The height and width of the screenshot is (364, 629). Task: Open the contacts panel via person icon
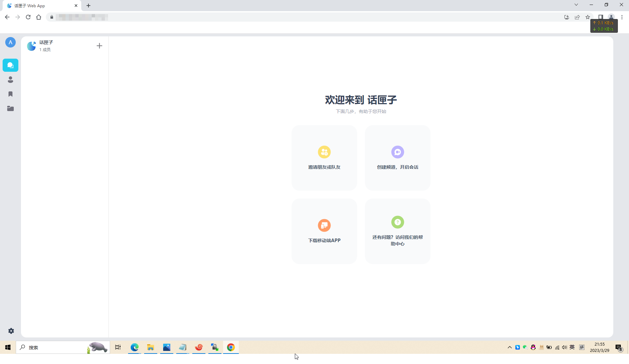pyautogui.click(x=10, y=80)
